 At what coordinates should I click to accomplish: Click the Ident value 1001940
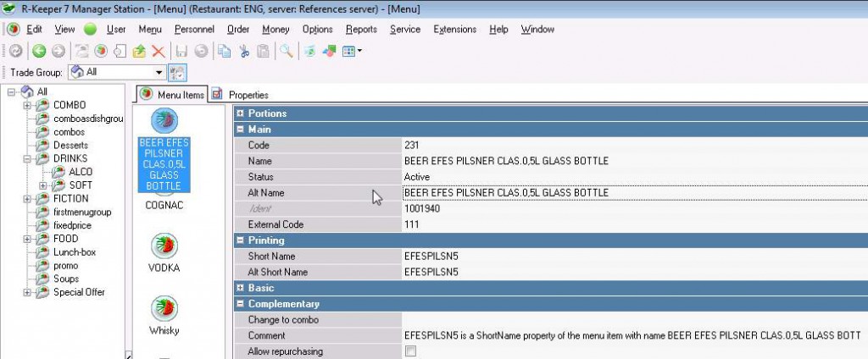pos(422,209)
